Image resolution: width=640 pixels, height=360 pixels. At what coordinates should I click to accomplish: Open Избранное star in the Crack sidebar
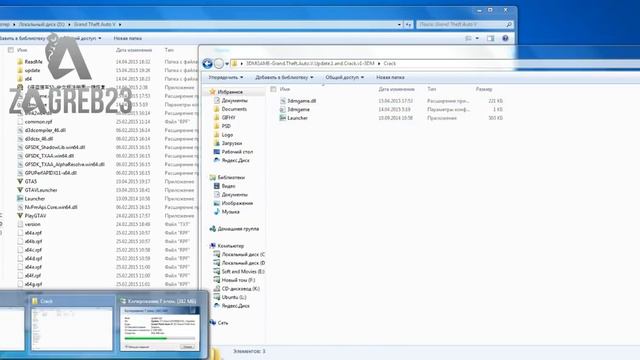coord(212,92)
